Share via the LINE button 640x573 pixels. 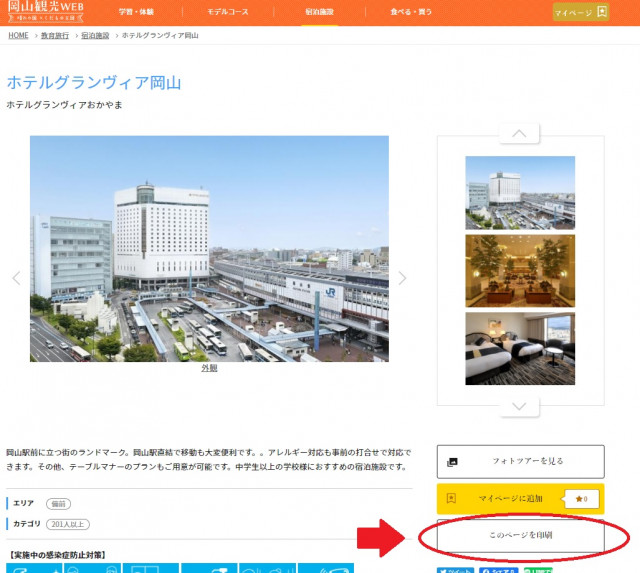tap(538, 570)
